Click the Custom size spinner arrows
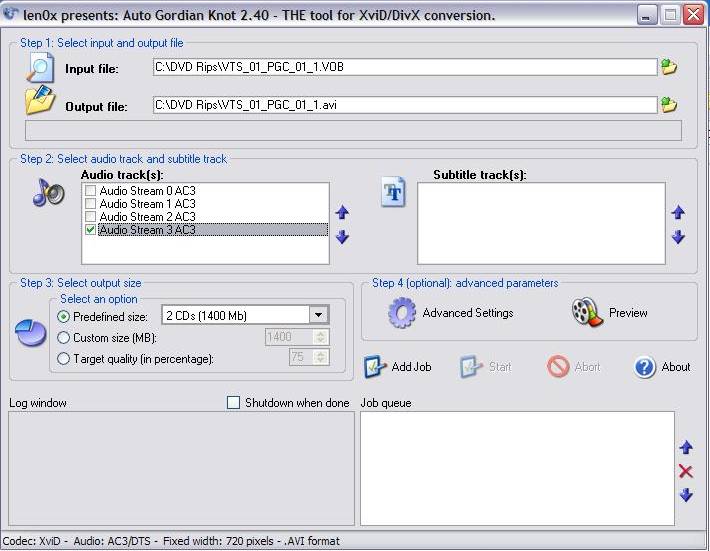The width and height of the screenshot is (710, 551). (x=321, y=337)
